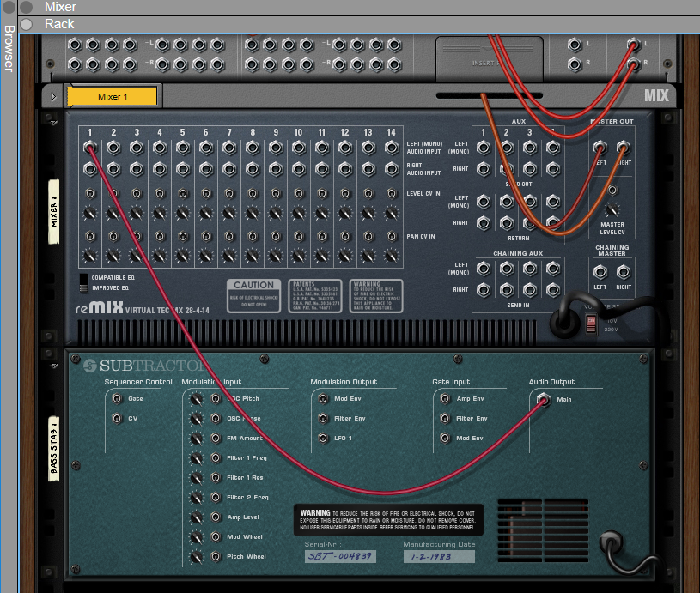
Task: Adjust the Amp Level modulation trim knob
Action: click(197, 517)
